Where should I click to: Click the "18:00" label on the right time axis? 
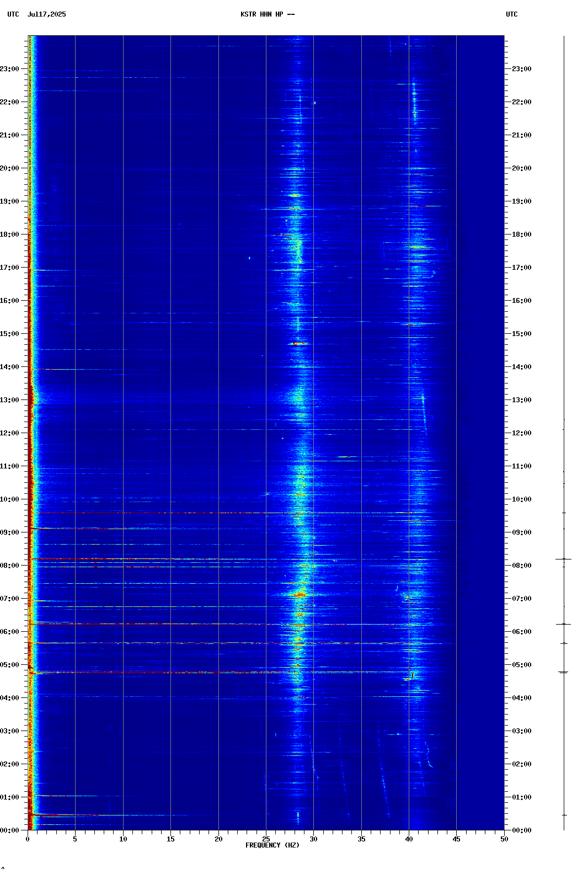(522, 235)
